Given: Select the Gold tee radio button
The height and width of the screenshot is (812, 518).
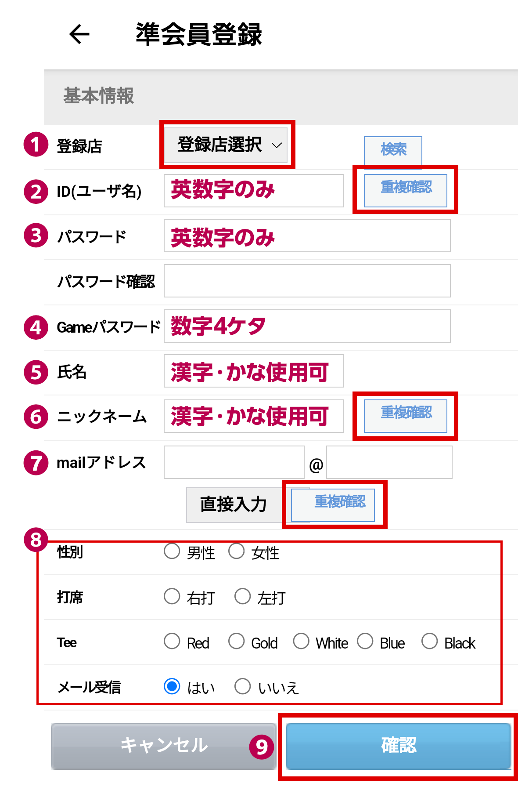Looking at the screenshot, I should 237,641.
